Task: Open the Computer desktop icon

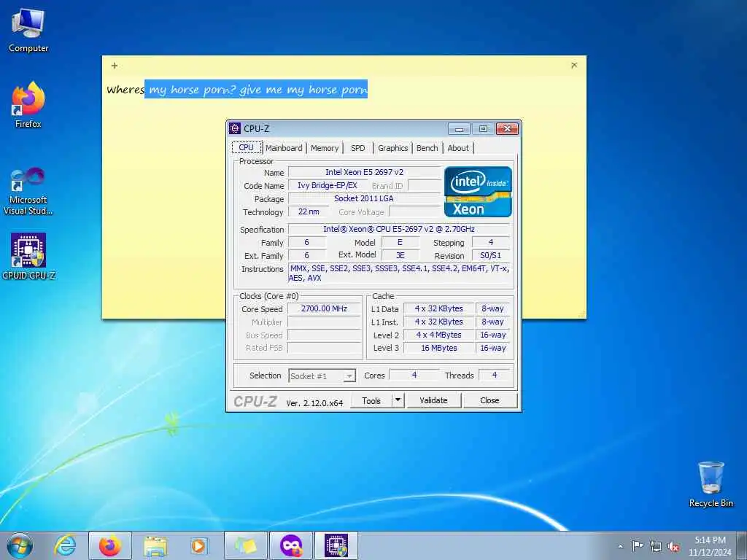Action: [x=28, y=31]
